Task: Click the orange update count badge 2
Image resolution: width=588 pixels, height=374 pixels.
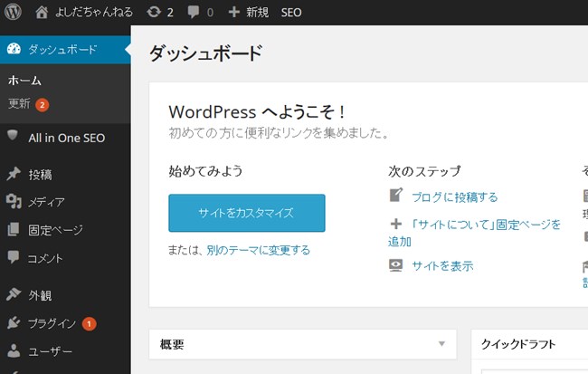Action: 43,105
